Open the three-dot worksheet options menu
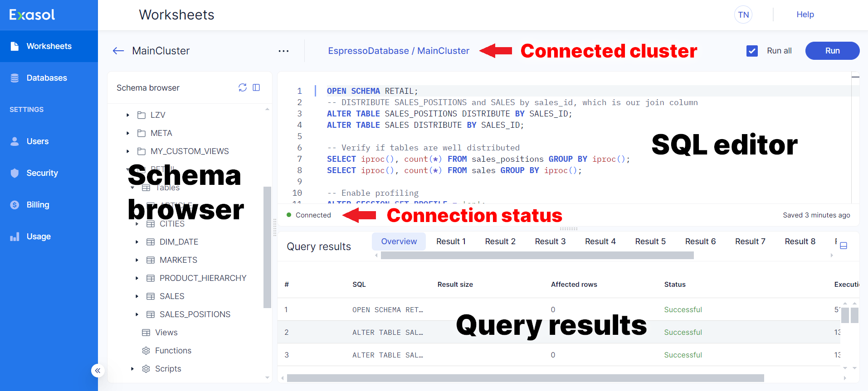Screen dimensions: 868x391 [x=283, y=51]
